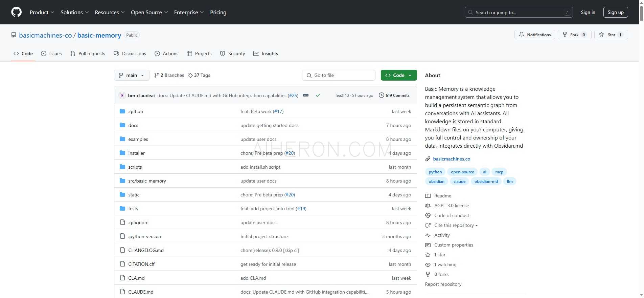Click the fork icon beside 0 forks
Viewport: 644px width, 298px height.
coord(428,274)
